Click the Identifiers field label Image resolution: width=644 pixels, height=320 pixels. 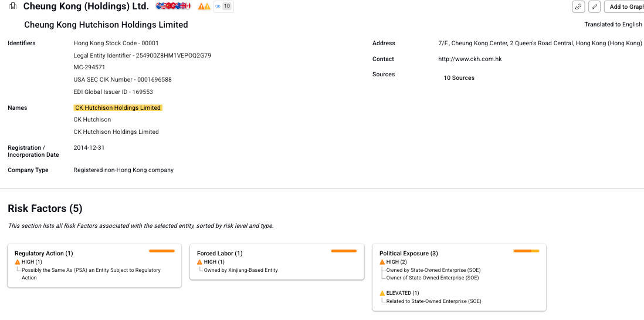[21, 43]
